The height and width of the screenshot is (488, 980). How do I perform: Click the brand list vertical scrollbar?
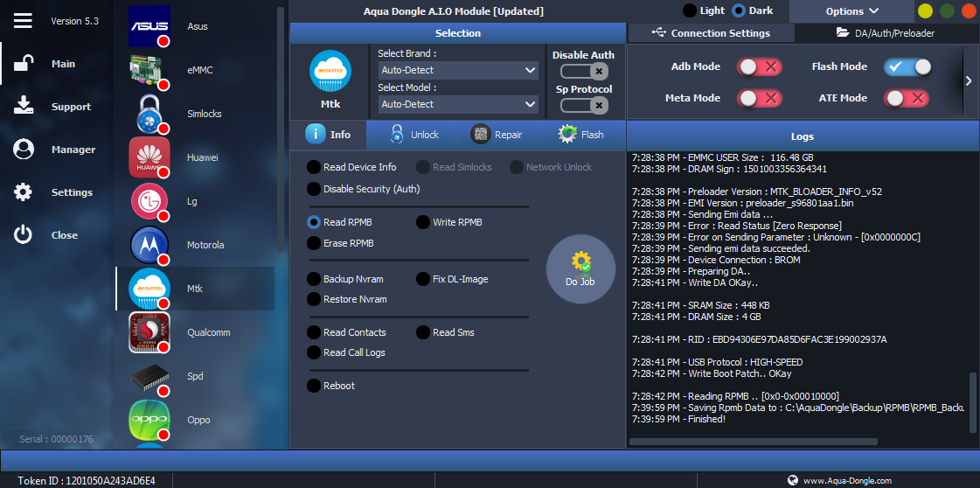(x=281, y=129)
